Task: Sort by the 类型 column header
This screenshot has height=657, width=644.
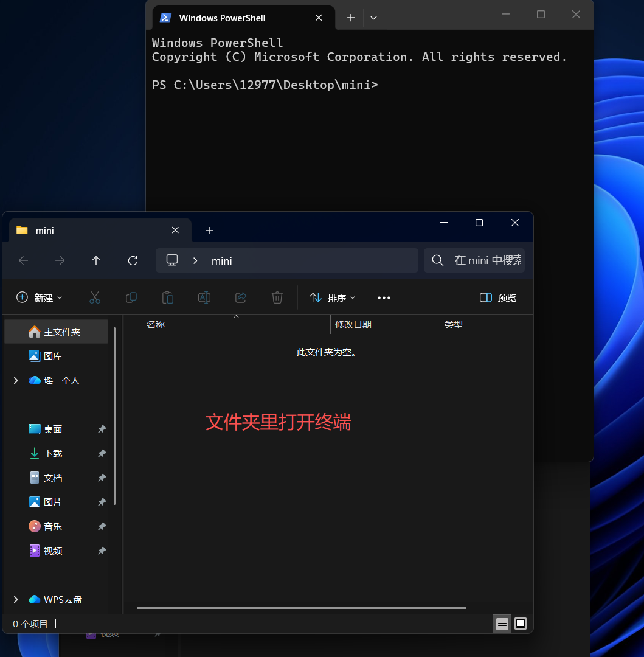Action: (486, 324)
